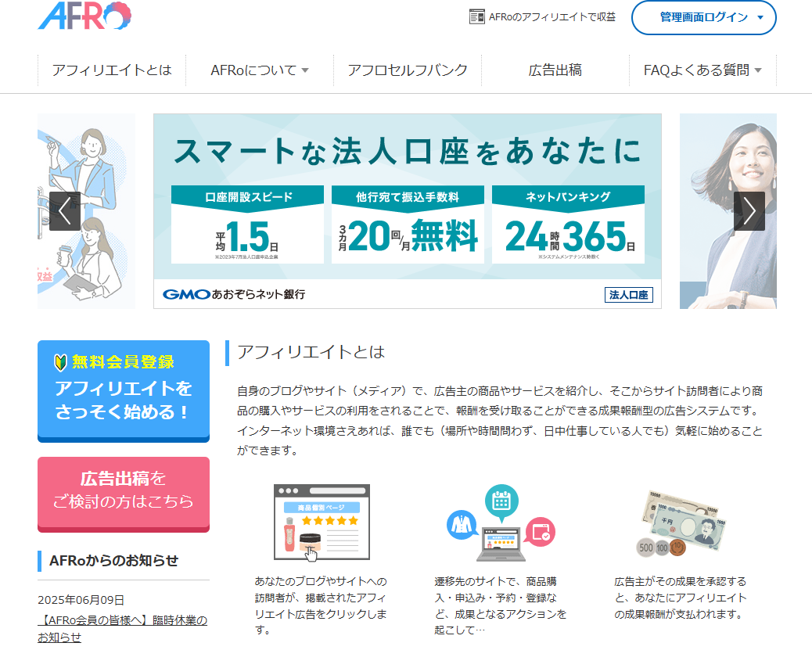This screenshot has width=812, height=650.
Task: Open the 管理画面ログイン dropdown
Action: click(x=703, y=17)
